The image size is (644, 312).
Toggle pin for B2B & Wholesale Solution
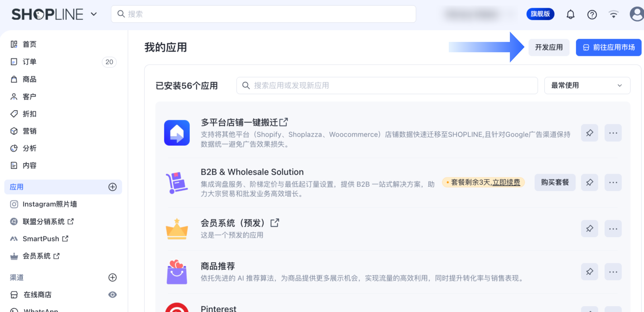point(589,182)
